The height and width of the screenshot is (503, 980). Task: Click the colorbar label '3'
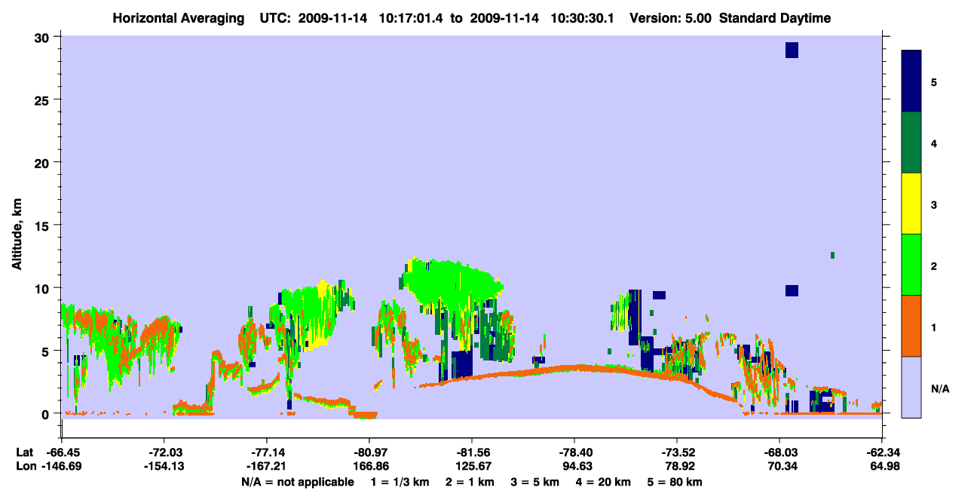[934, 204]
